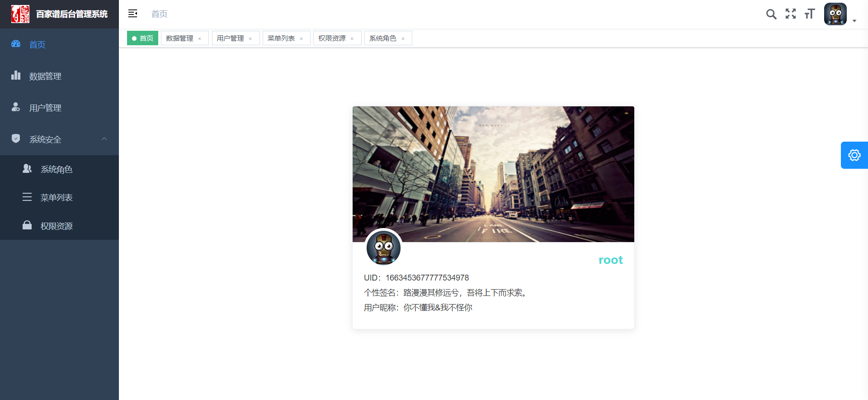The image size is (868, 400).
Task: Open 用户管理 from the sidebar
Action: click(x=45, y=108)
